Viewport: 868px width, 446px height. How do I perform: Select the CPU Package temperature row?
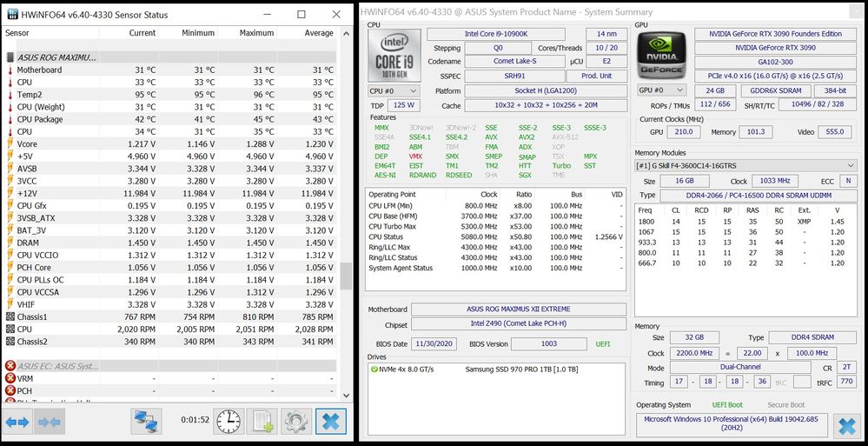(x=169, y=119)
